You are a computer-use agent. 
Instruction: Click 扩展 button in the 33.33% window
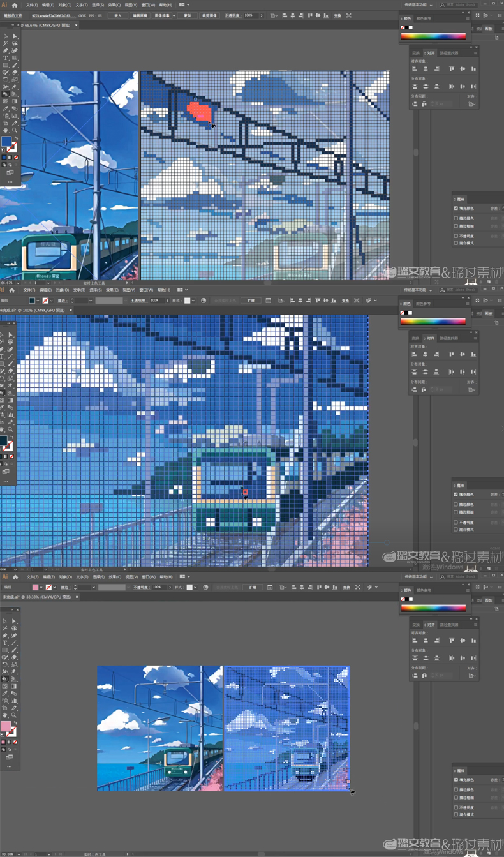[x=253, y=587]
